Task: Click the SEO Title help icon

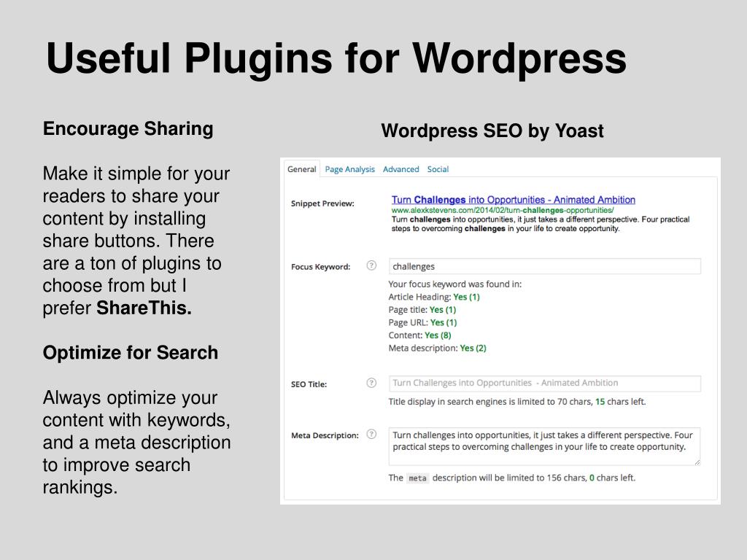Action: click(x=371, y=383)
